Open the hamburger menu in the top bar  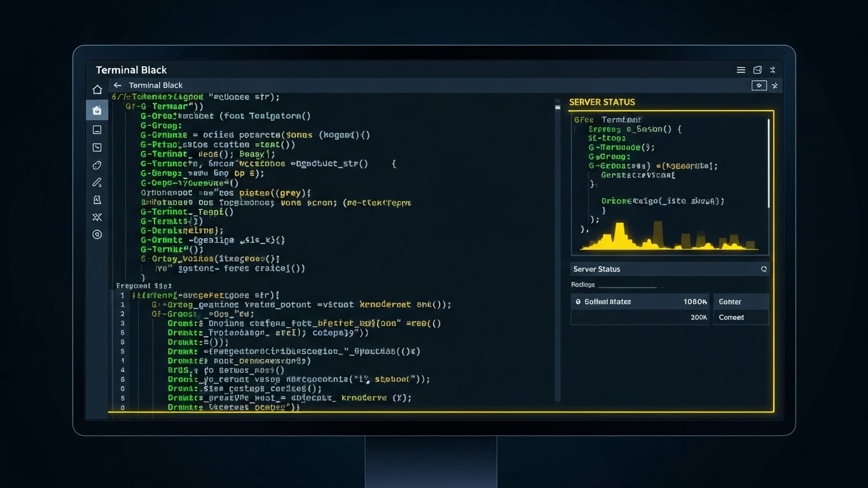(x=741, y=69)
